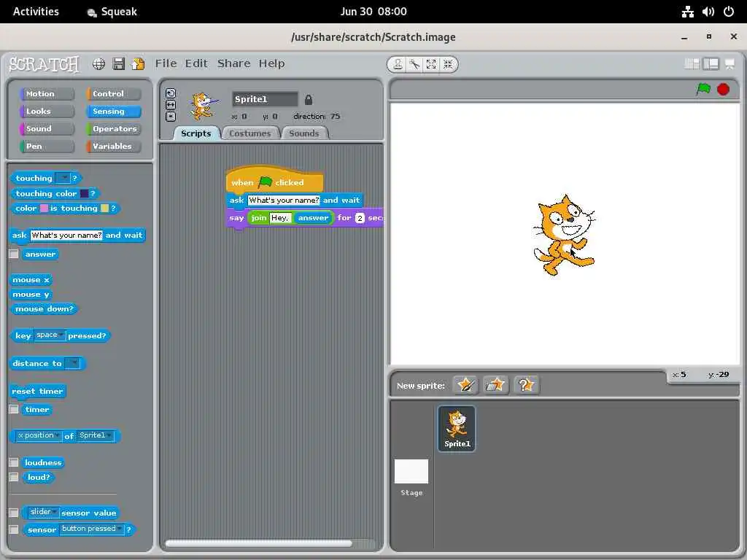Select the Operators block category

coord(114,128)
